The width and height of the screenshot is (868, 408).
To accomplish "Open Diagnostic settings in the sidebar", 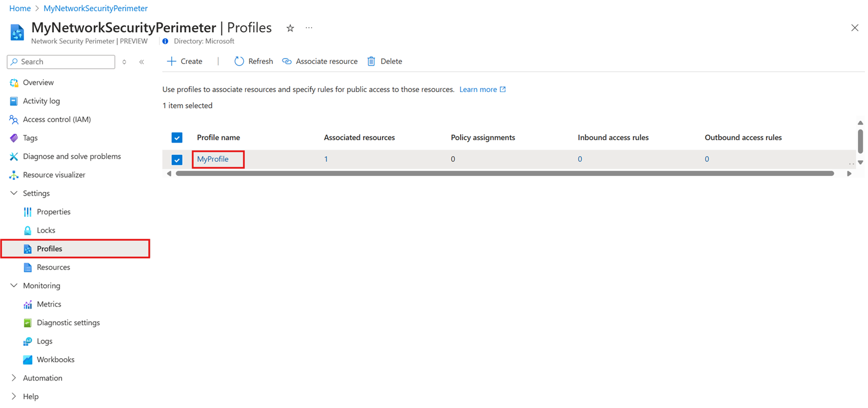I will [68, 323].
